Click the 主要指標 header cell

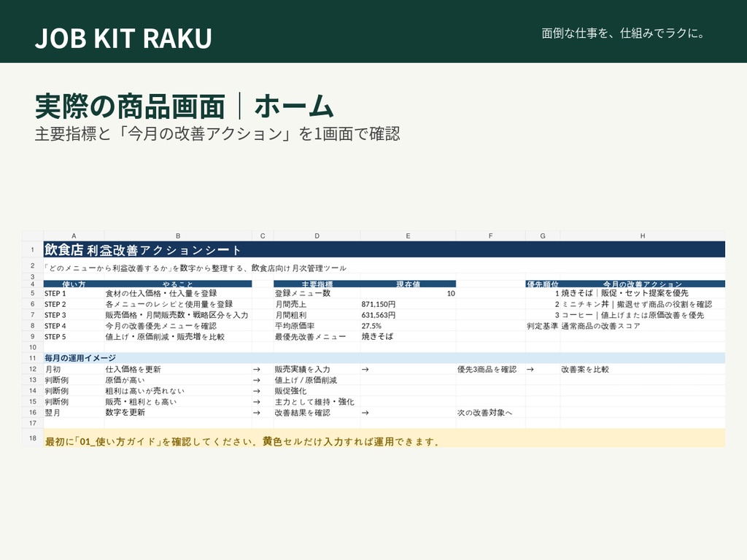pos(317,284)
